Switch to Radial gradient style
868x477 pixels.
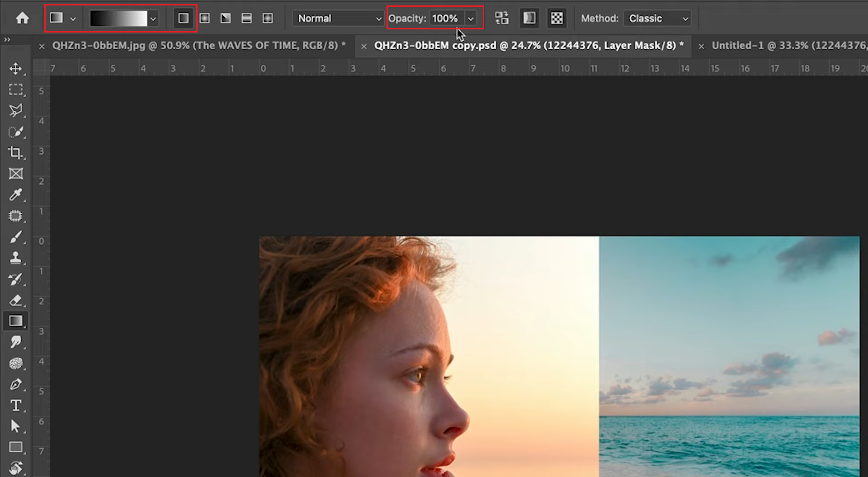tap(204, 18)
